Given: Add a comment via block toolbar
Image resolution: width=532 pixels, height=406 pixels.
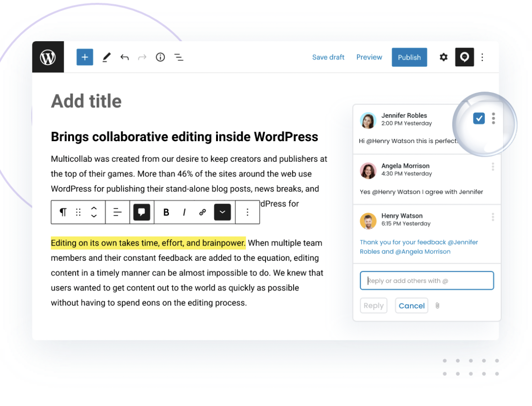Looking at the screenshot, I should [142, 212].
